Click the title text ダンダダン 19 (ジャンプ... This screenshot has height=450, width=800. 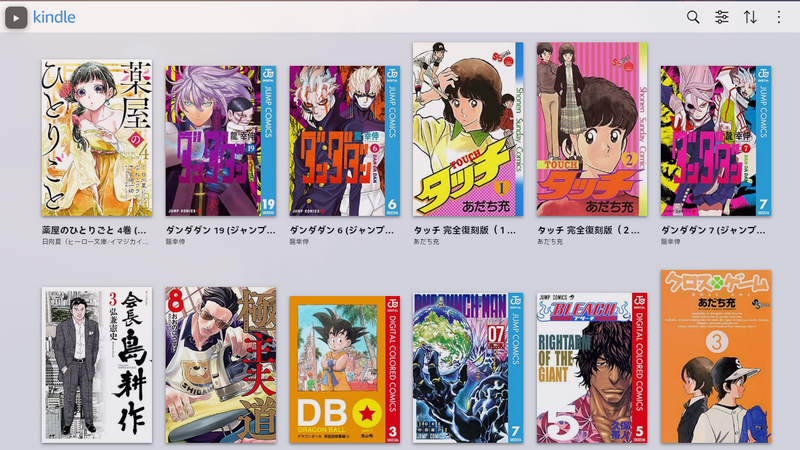click(x=220, y=230)
